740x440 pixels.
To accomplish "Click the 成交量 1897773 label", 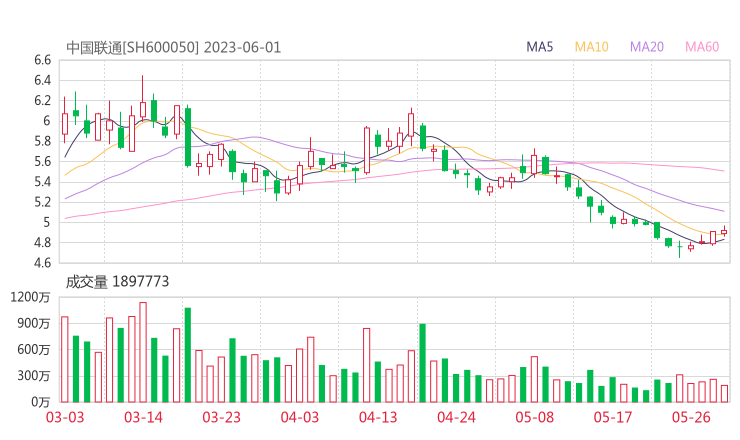I will (117, 282).
